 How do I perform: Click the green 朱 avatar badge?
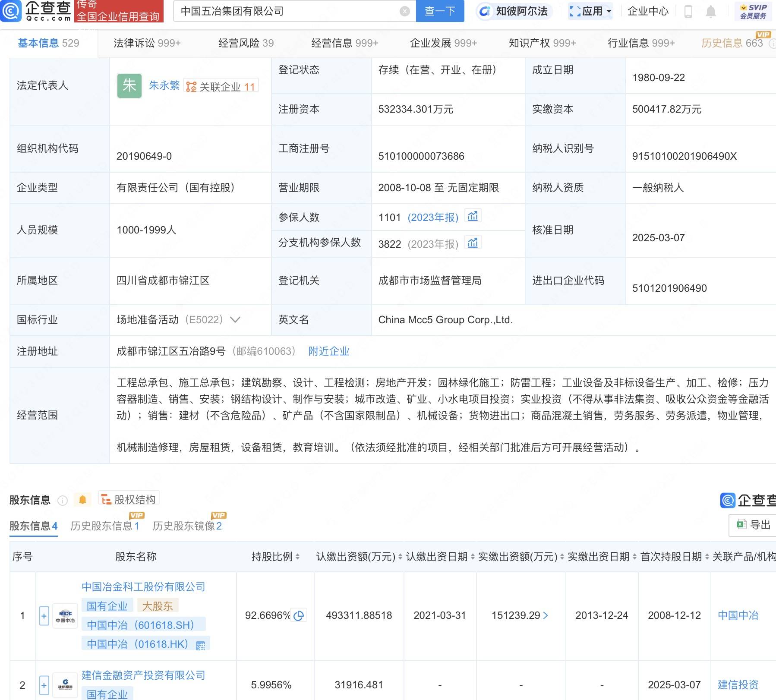pyautogui.click(x=129, y=85)
